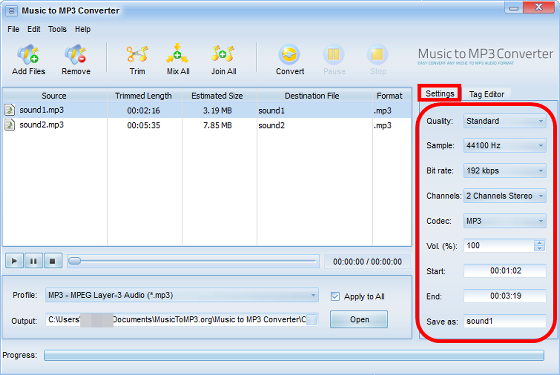The width and height of the screenshot is (560, 375).
Task: Close the Music to MP3 Converter window
Action: 539,7
